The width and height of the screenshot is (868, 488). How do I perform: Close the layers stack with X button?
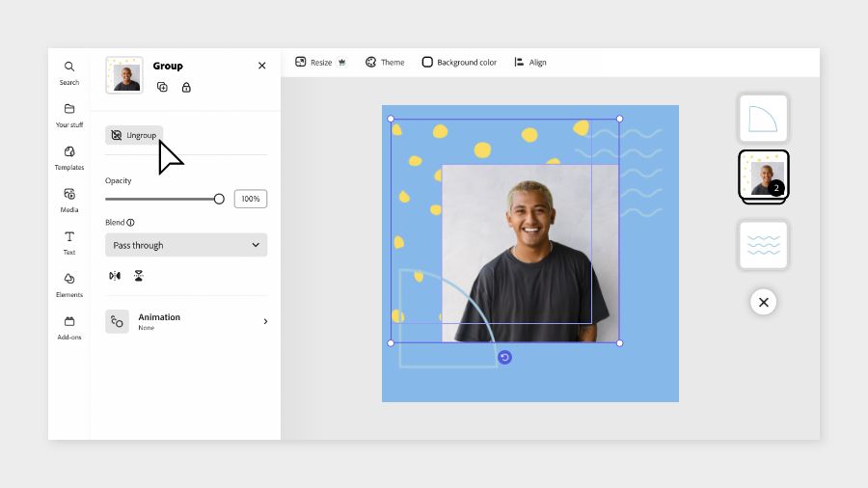(764, 302)
